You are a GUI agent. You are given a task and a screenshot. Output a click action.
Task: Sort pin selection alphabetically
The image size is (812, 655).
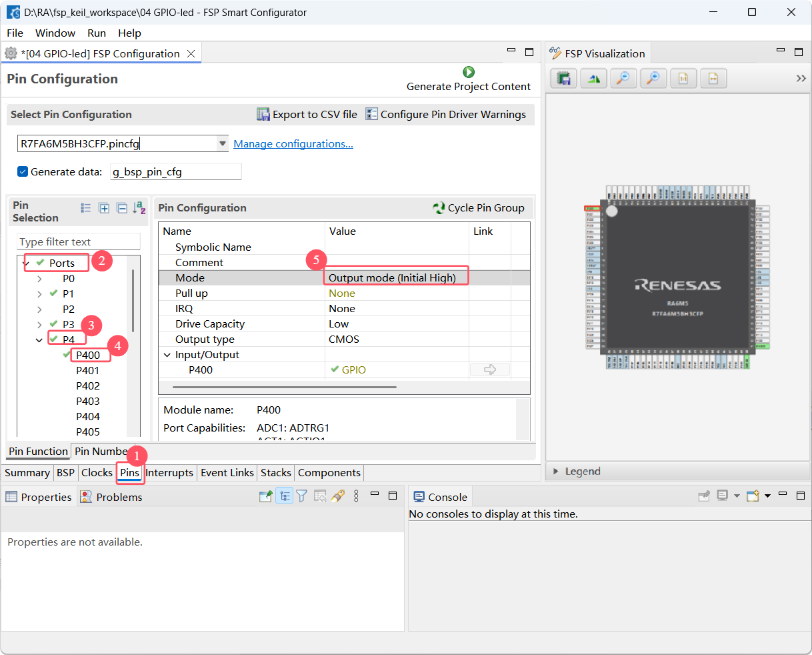(x=139, y=208)
